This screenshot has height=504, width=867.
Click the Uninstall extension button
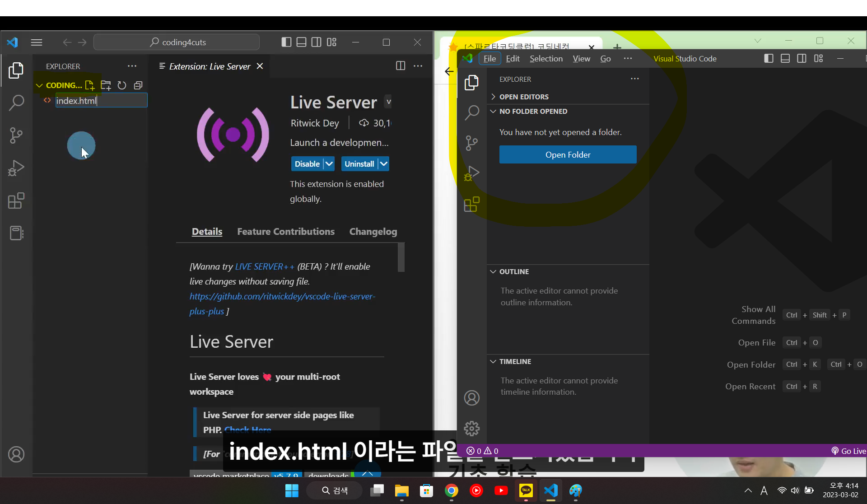pyautogui.click(x=359, y=164)
